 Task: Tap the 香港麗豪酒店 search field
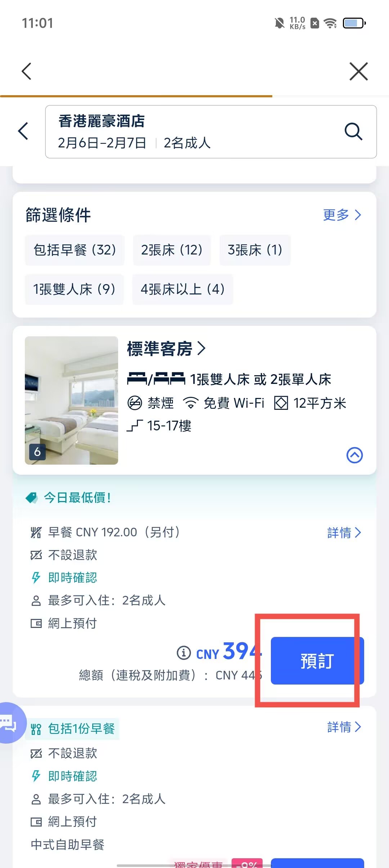tap(194, 132)
